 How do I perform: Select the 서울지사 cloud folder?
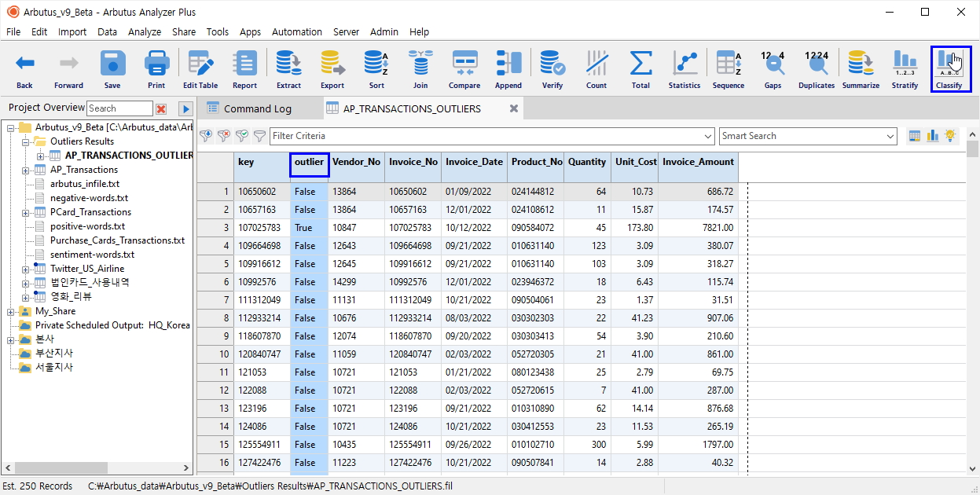pos(53,368)
